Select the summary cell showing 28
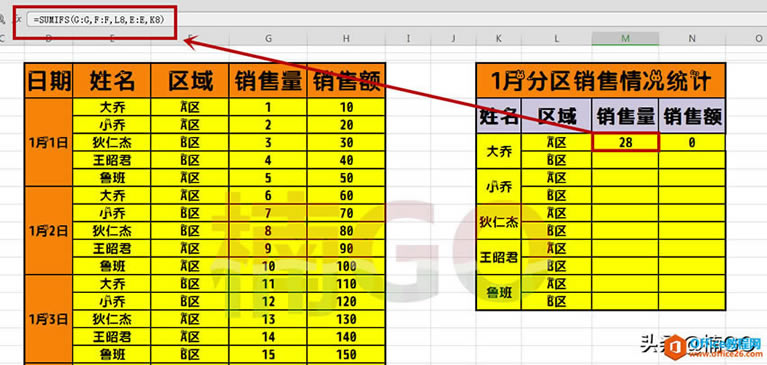 tap(625, 142)
